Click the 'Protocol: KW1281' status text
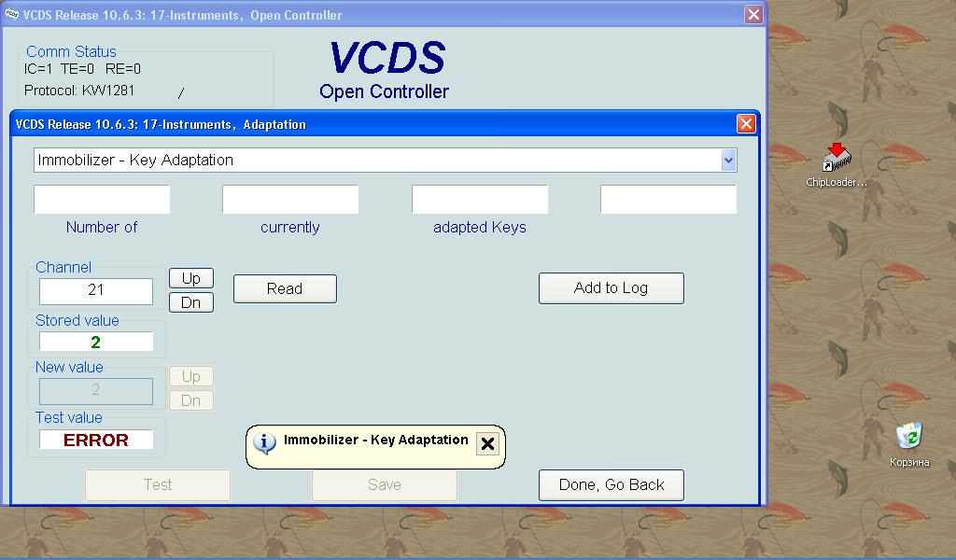The image size is (956, 560). 79,91
